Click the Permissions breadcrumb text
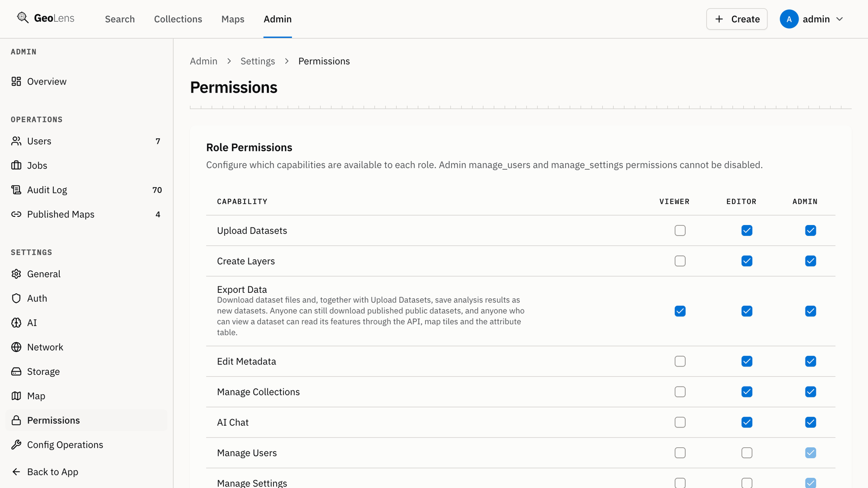 click(x=324, y=61)
